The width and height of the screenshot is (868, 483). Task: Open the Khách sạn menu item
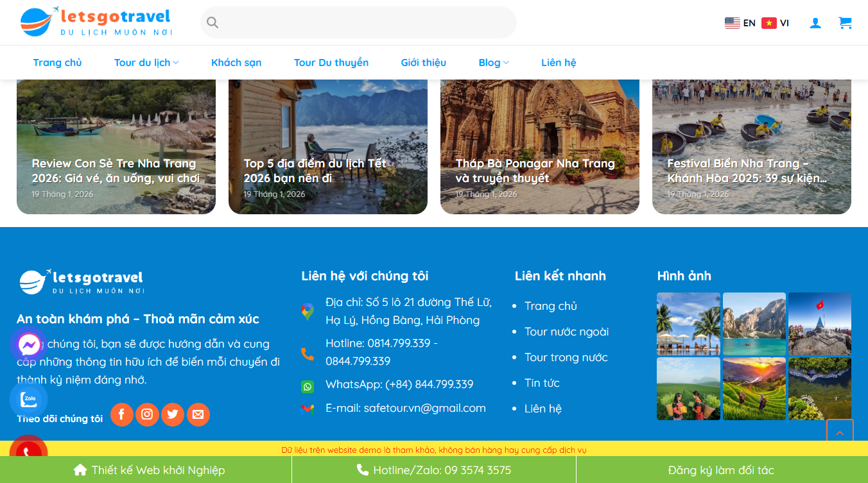(x=236, y=62)
